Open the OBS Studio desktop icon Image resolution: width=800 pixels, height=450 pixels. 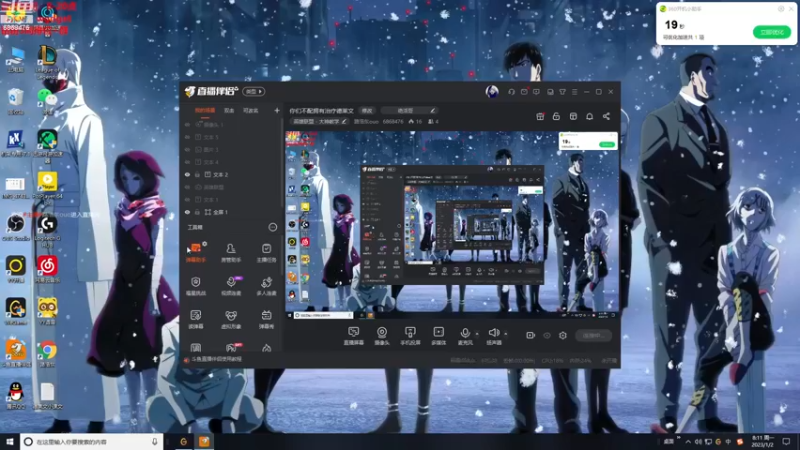[x=16, y=228]
